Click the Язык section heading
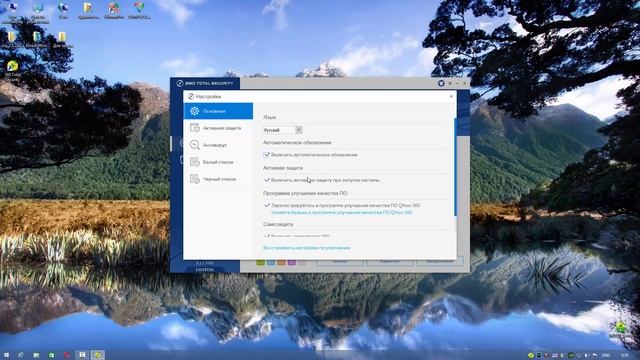Screen dimensions: 640x360 coord(269,117)
